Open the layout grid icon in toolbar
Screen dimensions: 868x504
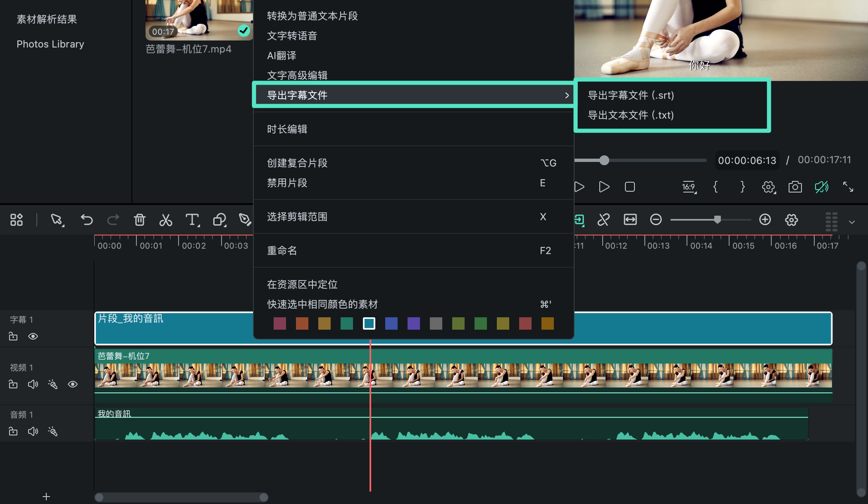(17, 219)
